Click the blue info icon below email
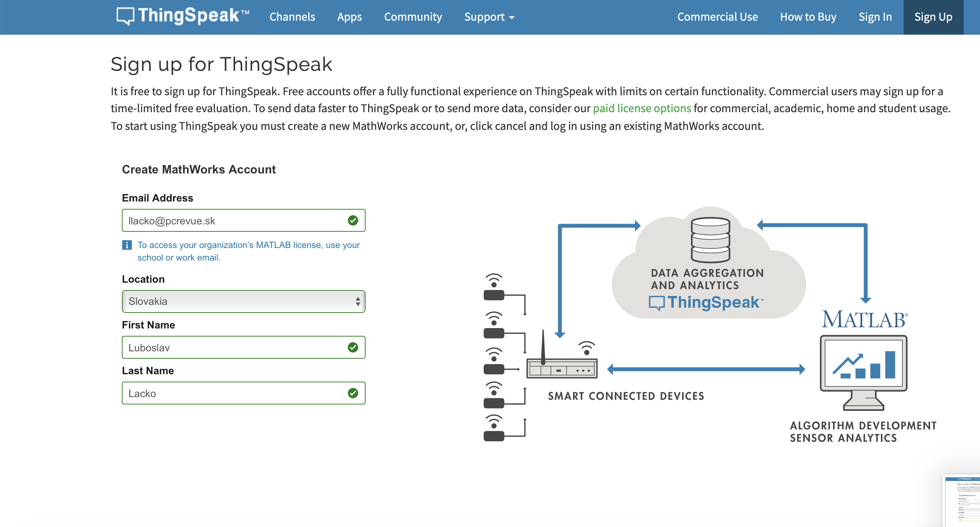Image resolution: width=980 pixels, height=527 pixels. click(127, 245)
